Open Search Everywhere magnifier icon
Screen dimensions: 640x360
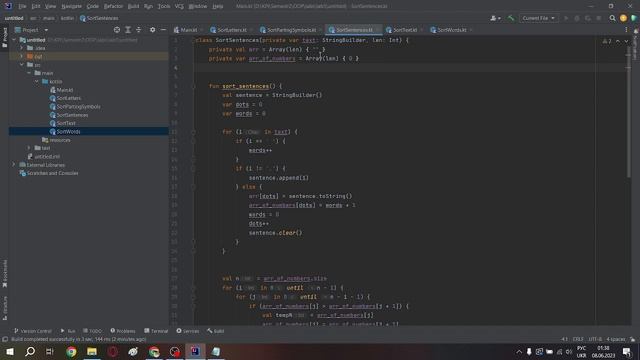pos(612,18)
